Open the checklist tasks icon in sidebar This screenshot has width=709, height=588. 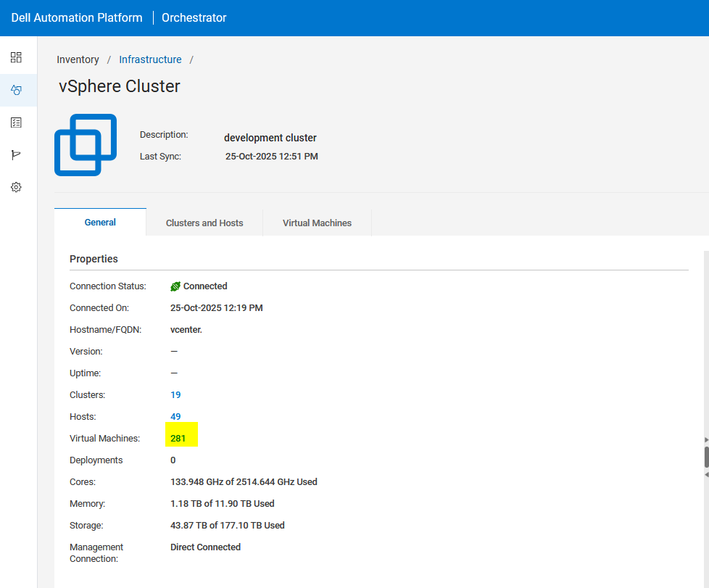[16, 122]
